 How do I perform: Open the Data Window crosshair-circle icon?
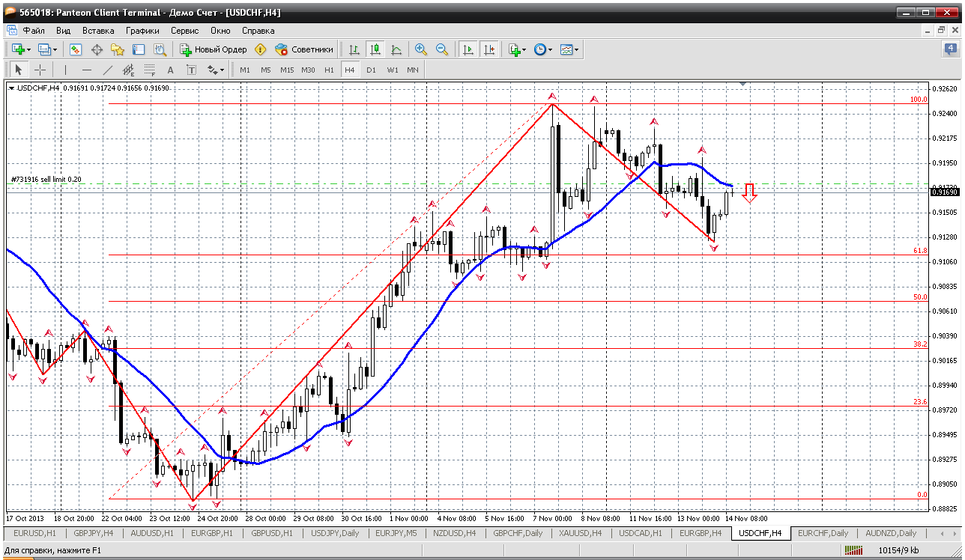click(97, 49)
